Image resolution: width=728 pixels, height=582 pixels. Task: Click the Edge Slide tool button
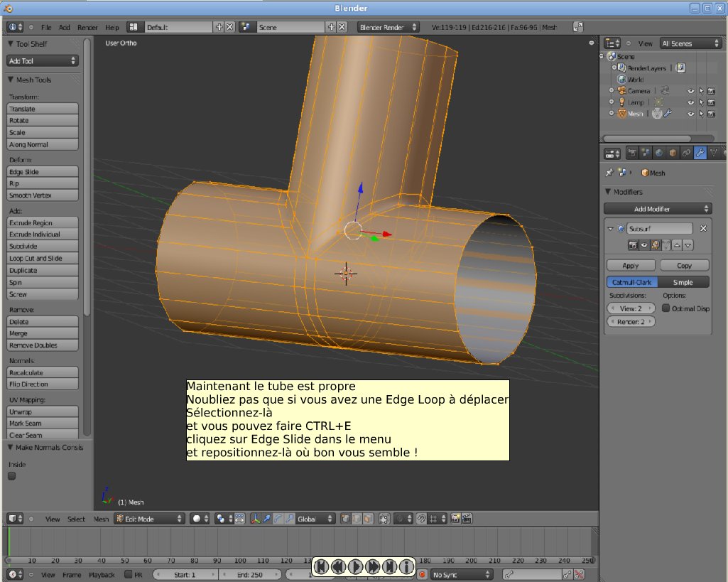(x=42, y=171)
